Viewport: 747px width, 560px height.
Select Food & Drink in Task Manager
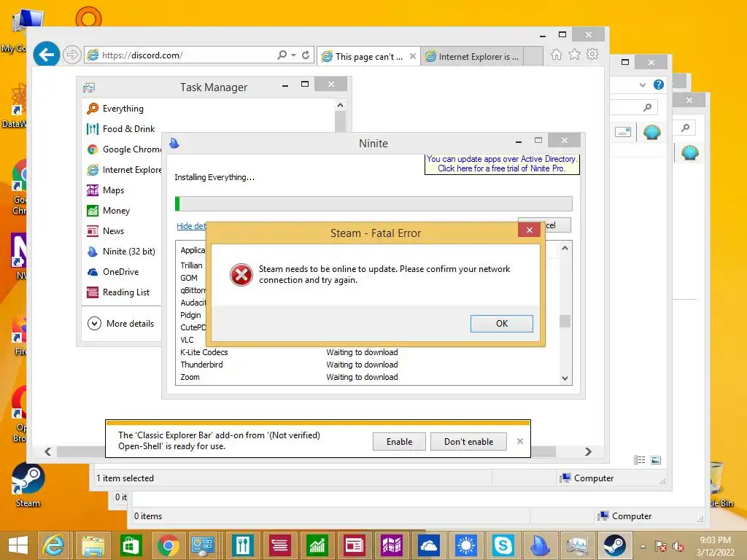tap(128, 129)
